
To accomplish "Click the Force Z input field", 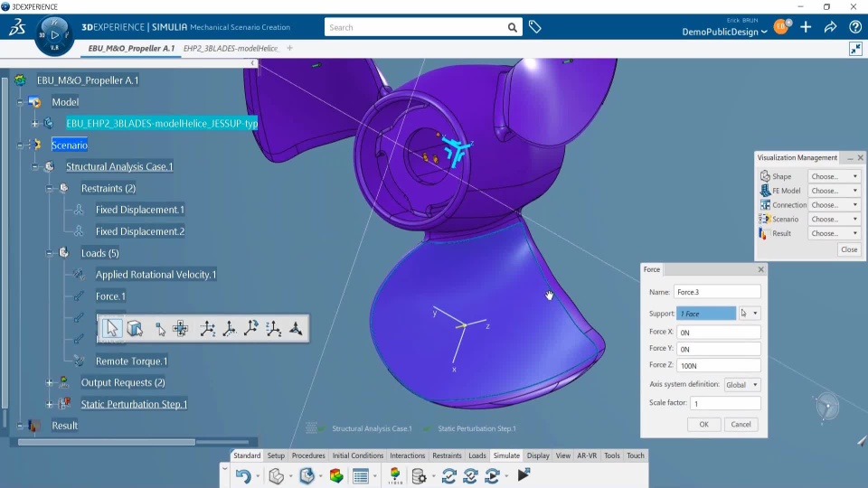I will pyautogui.click(x=719, y=365).
